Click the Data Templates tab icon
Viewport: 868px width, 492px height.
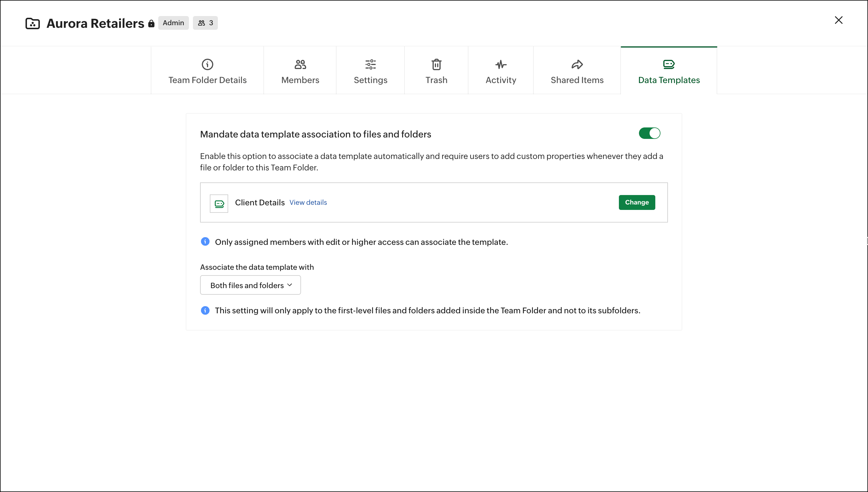point(668,64)
